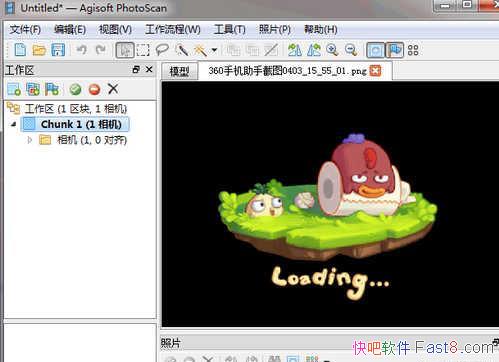Rotate the photo left

295,50
